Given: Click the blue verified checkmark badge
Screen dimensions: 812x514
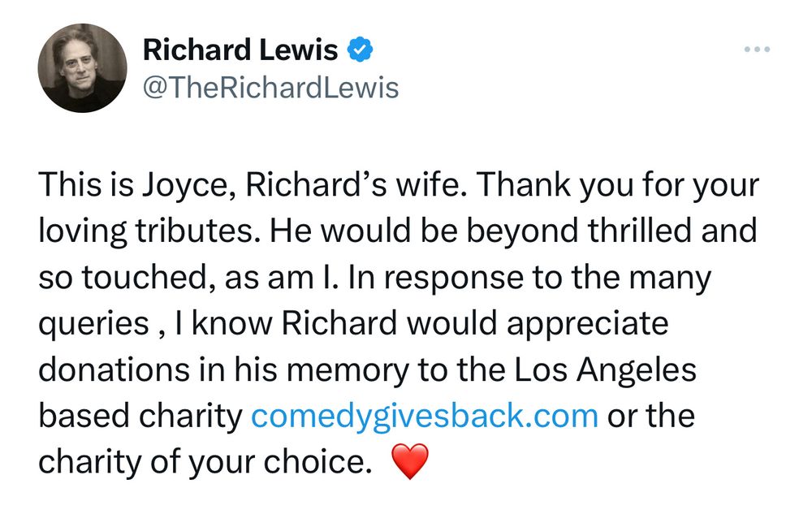Looking at the screenshot, I should coord(361,50).
